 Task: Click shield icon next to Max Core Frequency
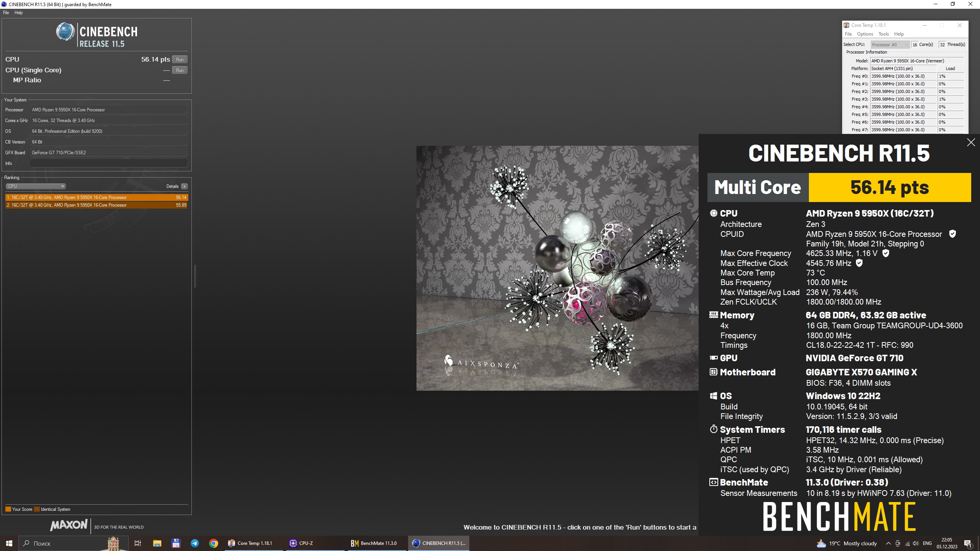click(x=885, y=253)
